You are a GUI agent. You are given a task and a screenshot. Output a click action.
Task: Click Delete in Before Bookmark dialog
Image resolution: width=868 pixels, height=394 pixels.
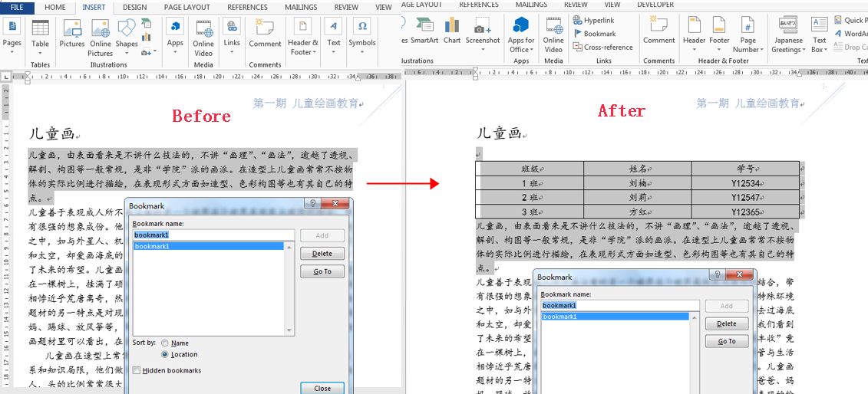[x=322, y=254]
